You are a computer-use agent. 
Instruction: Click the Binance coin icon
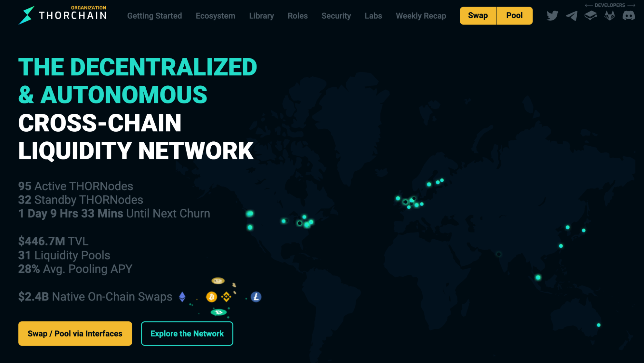[226, 297]
